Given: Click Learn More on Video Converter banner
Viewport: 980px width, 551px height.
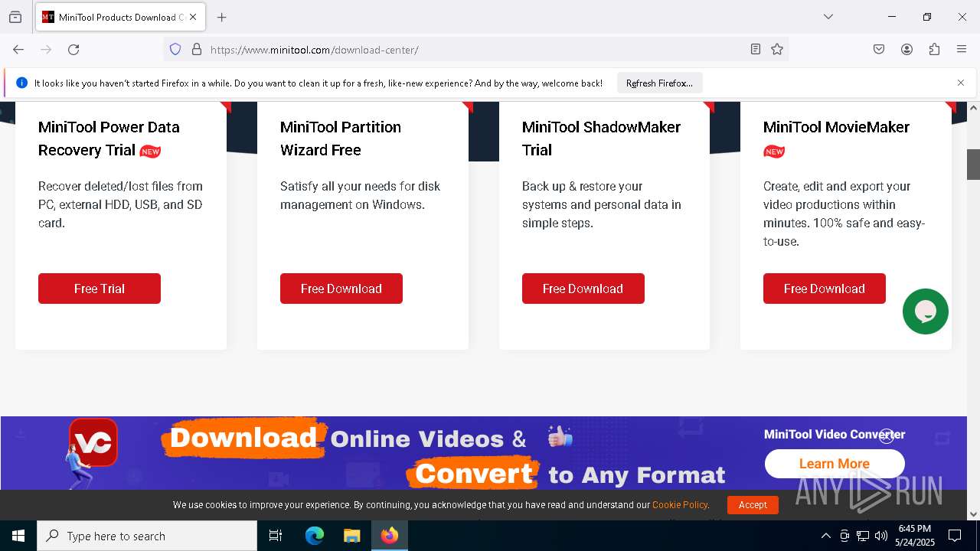Looking at the screenshot, I should [835, 464].
